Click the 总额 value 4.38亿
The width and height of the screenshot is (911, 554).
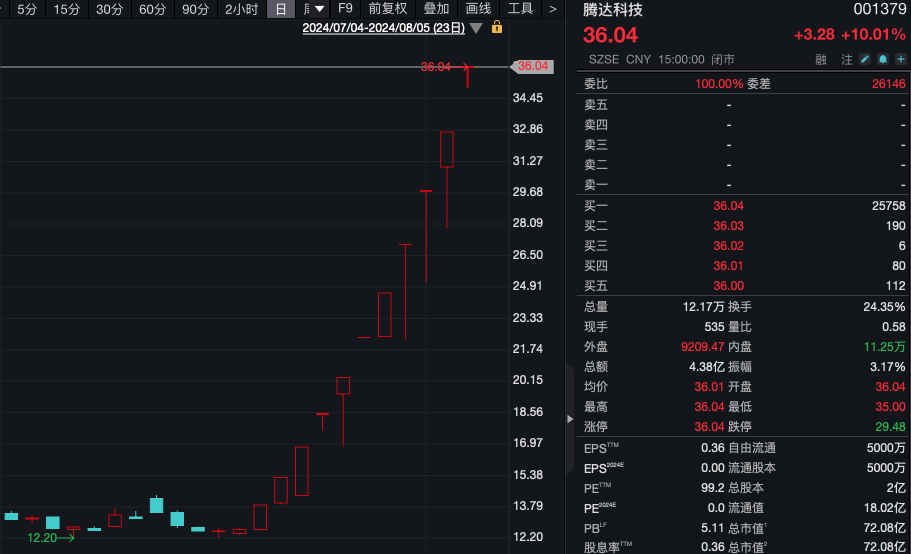706,367
